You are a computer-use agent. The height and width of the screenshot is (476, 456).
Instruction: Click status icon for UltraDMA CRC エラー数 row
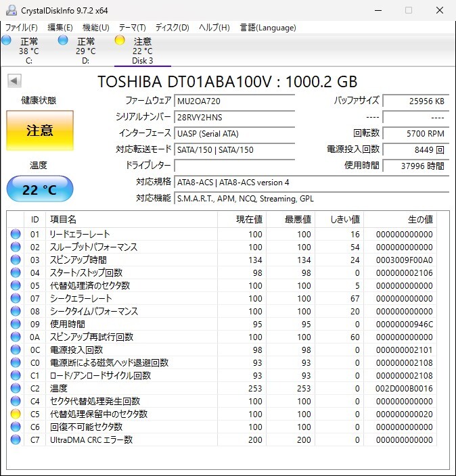point(16,439)
